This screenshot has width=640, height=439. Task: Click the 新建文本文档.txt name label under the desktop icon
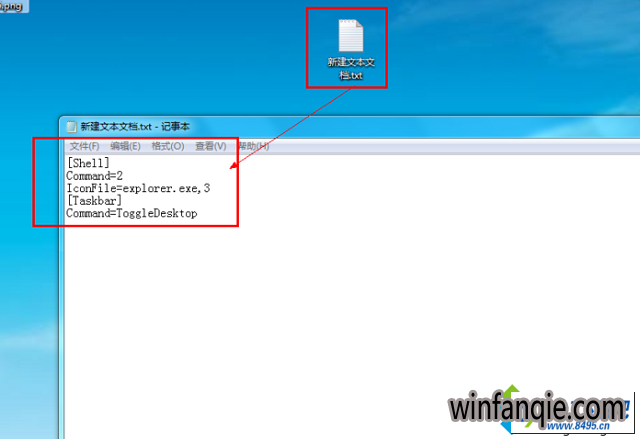tap(351, 69)
